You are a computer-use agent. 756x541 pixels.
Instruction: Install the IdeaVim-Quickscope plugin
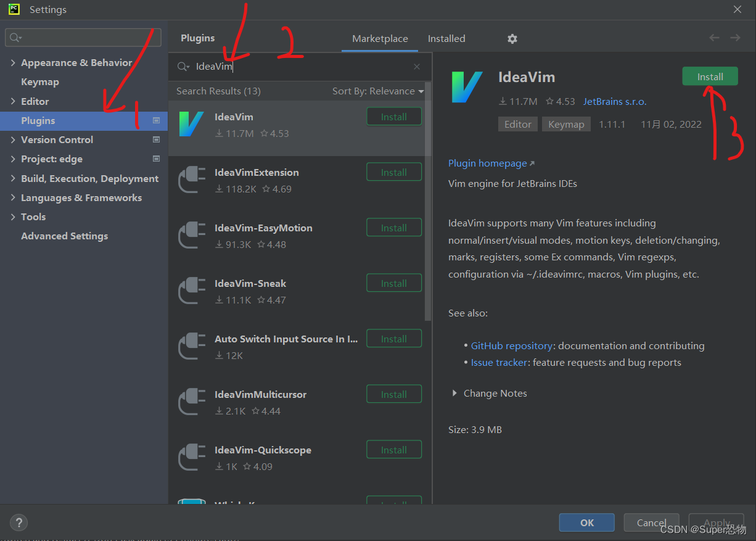[x=394, y=450]
